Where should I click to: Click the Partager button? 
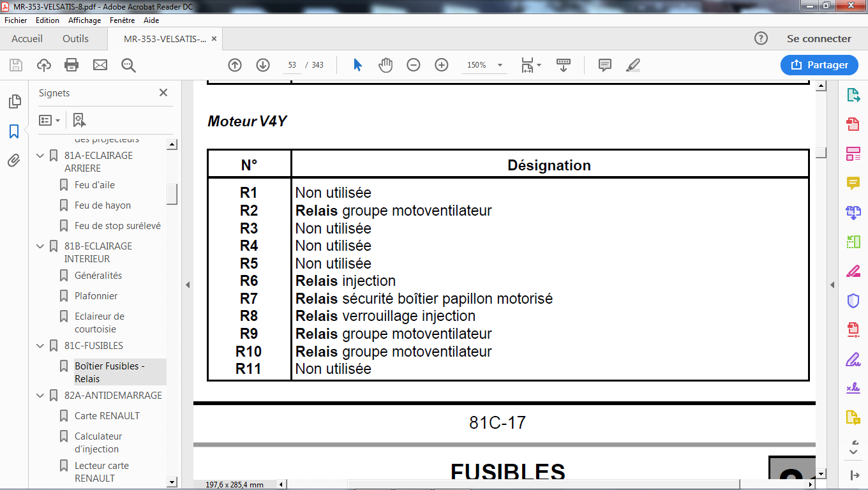(x=819, y=65)
